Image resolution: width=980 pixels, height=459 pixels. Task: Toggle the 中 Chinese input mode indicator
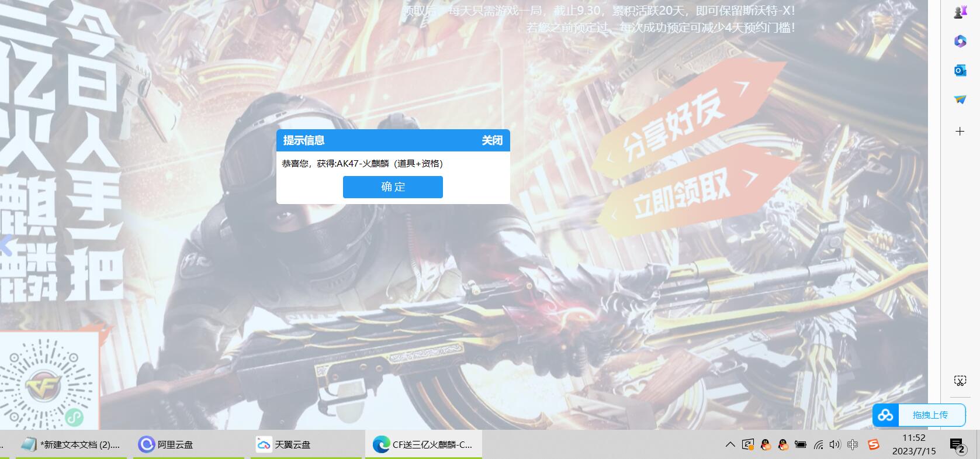point(853,445)
